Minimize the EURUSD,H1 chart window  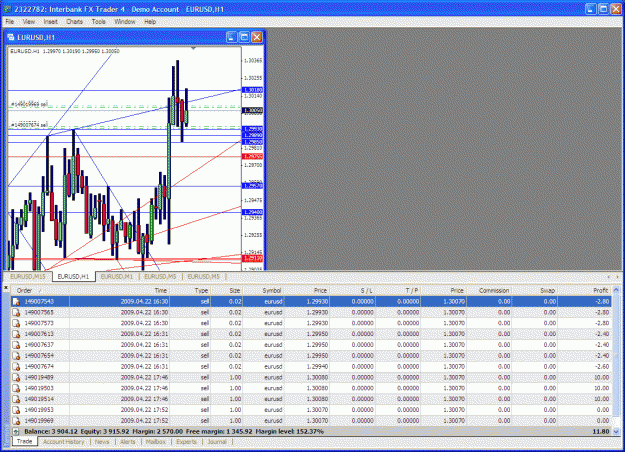(x=231, y=37)
